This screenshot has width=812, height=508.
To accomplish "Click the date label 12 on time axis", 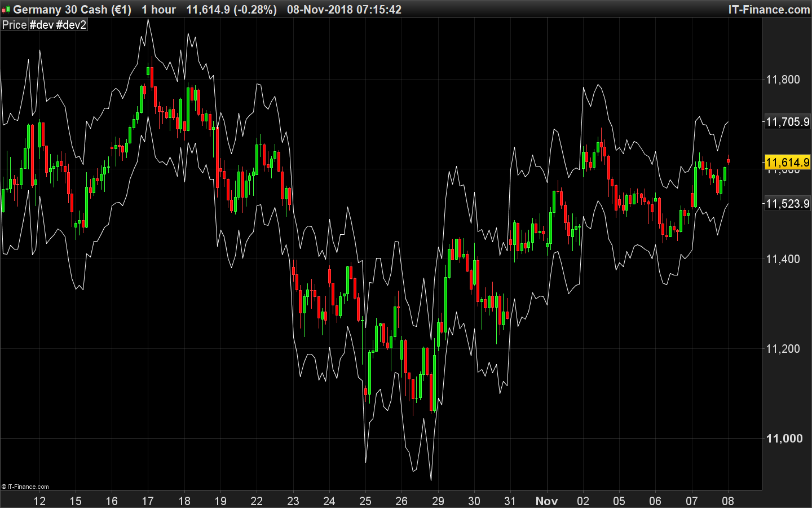I will tap(39, 501).
